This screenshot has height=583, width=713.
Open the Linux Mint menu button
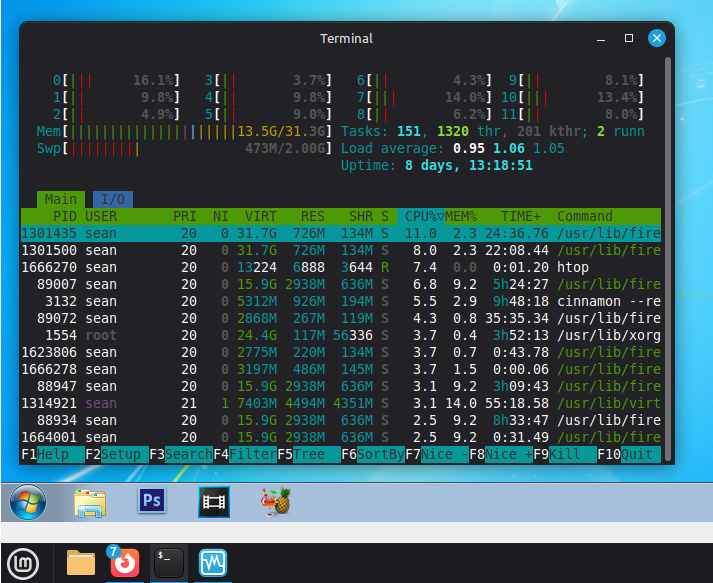click(x=24, y=564)
